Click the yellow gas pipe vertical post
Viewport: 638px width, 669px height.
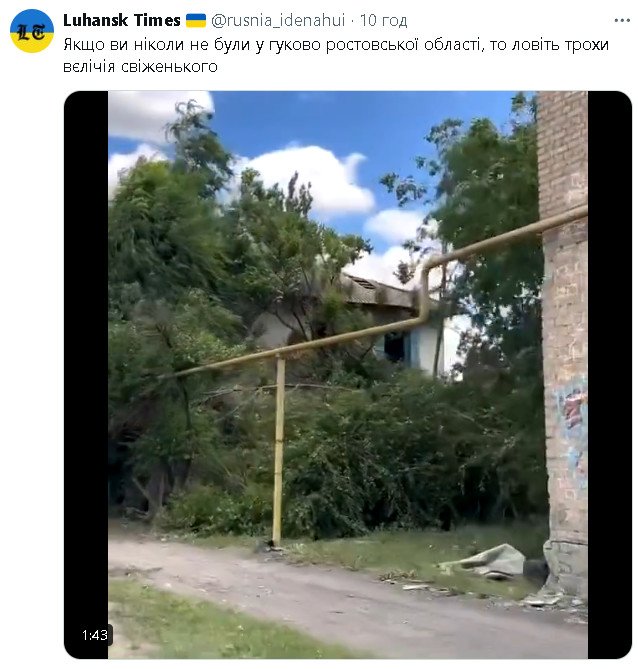click(x=278, y=450)
